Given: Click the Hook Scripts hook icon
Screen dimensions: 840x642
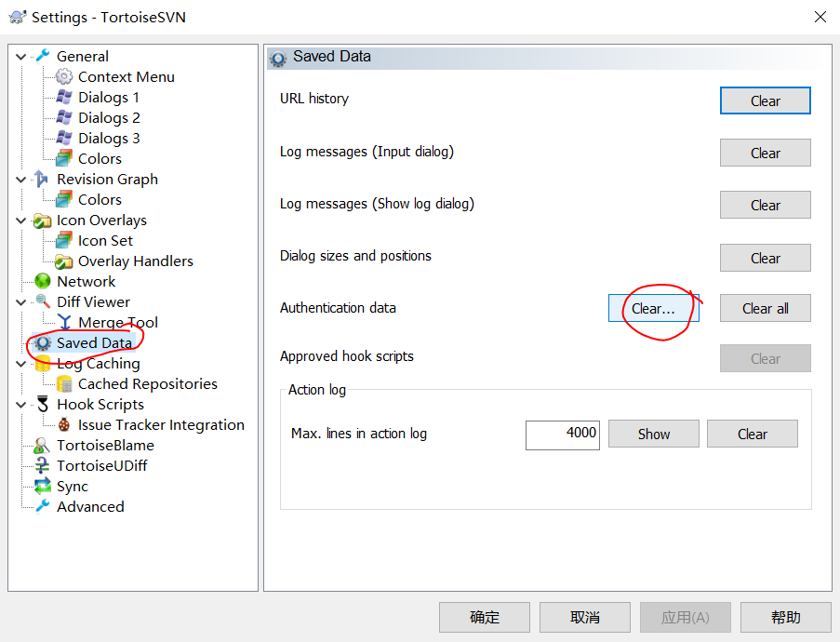Looking at the screenshot, I should [43, 404].
